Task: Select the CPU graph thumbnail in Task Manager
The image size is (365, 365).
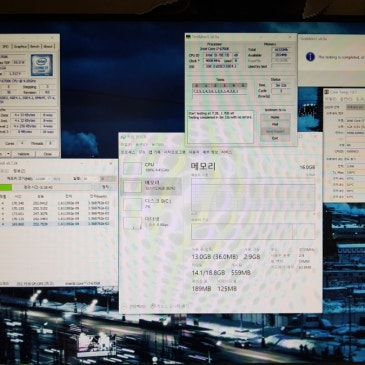Action: pyautogui.click(x=132, y=168)
